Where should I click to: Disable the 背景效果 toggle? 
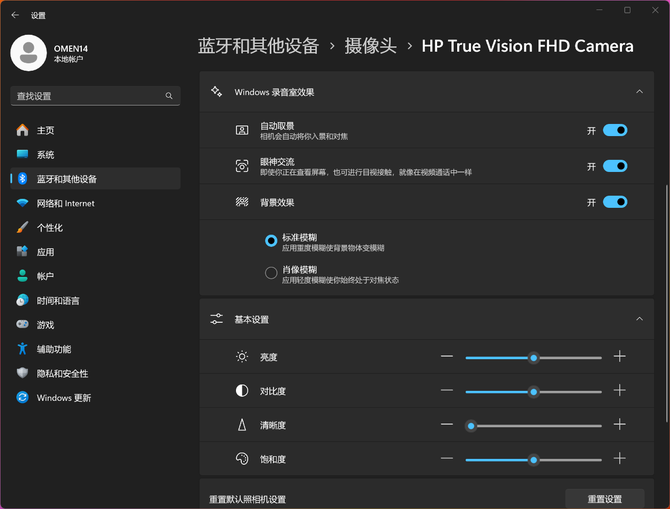click(615, 202)
